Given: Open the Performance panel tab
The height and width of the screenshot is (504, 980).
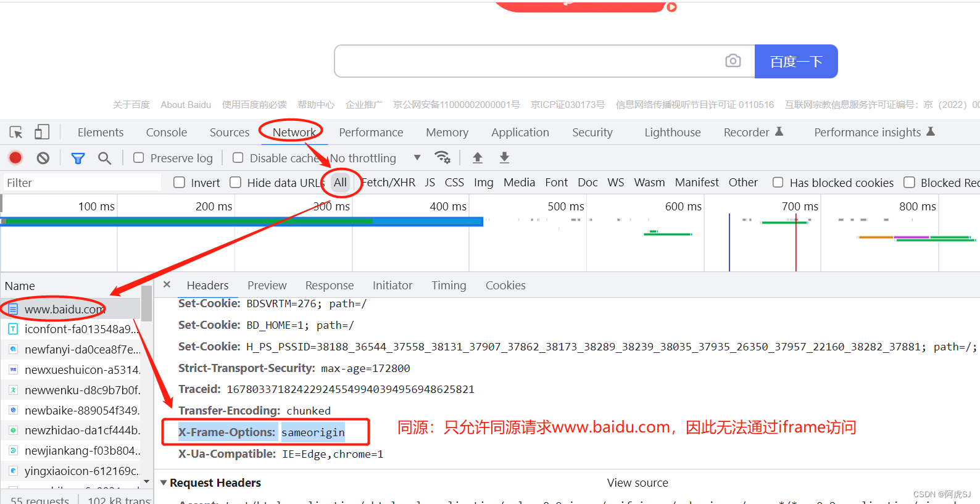Looking at the screenshot, I should pos(371,133).
